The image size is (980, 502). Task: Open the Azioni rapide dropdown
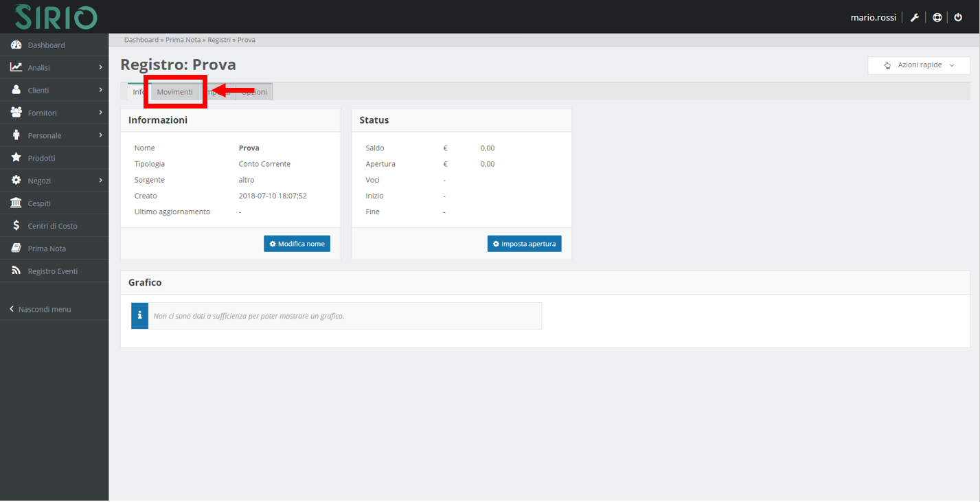(x=918, y=65)
